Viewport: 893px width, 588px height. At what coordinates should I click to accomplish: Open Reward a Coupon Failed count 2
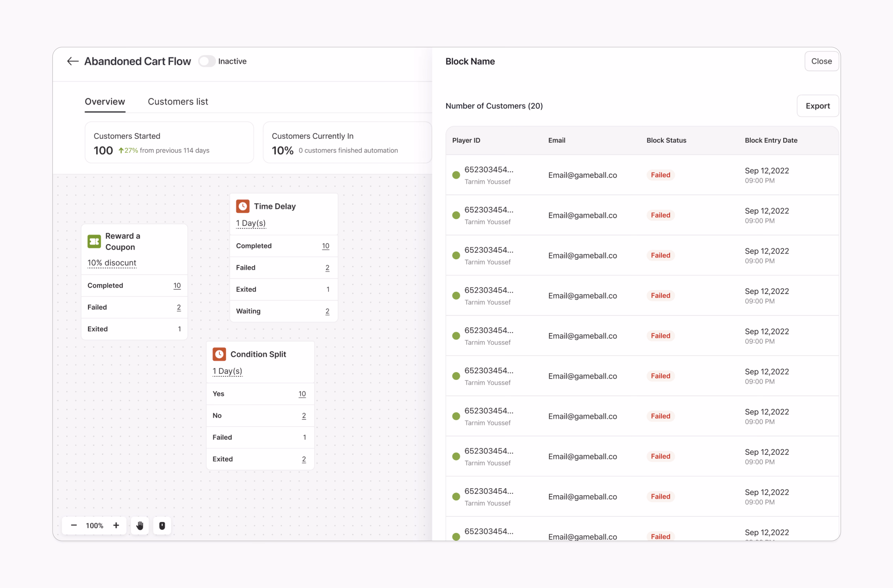(x=179, y=308)
